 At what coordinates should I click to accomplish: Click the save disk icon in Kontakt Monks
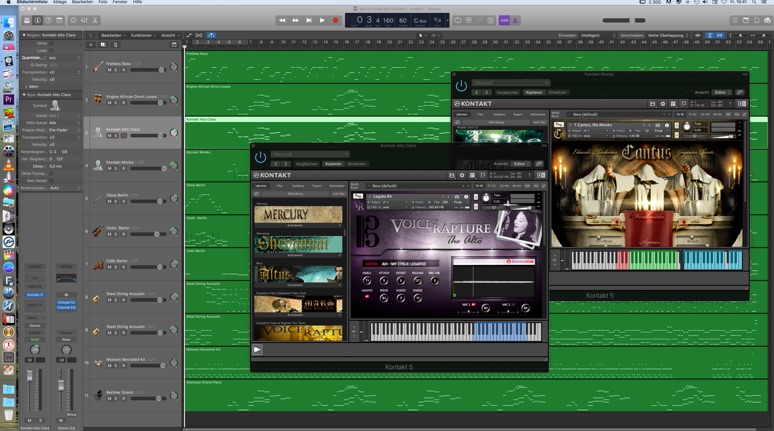coord(652,104)
